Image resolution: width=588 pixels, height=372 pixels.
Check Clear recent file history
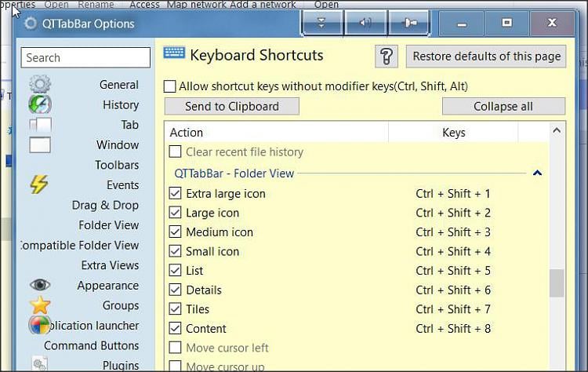[x=175, y=151]
